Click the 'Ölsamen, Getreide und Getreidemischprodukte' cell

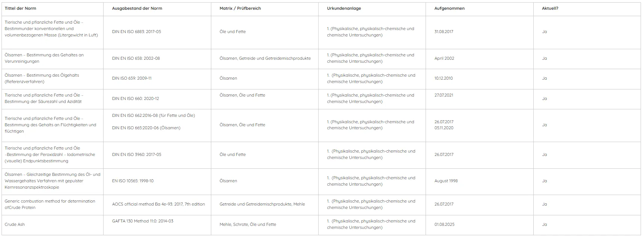click(265, 59)
